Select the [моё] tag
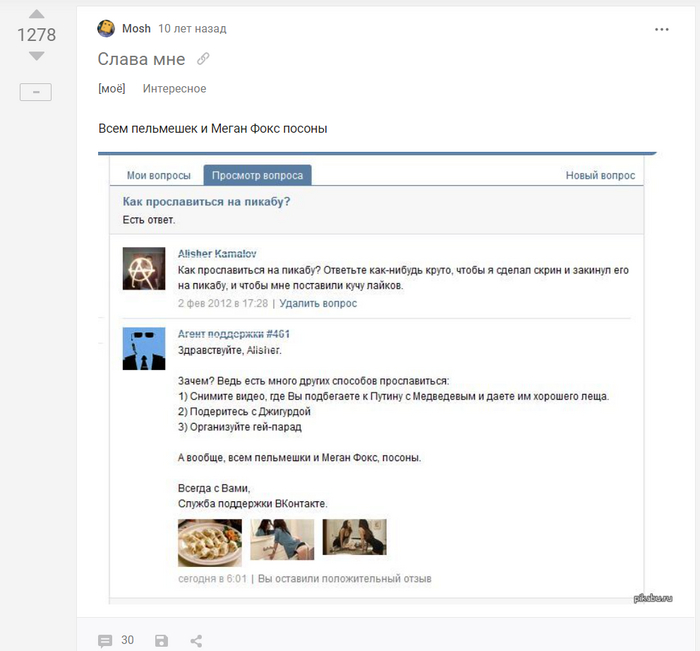 [x=112, y=88]
